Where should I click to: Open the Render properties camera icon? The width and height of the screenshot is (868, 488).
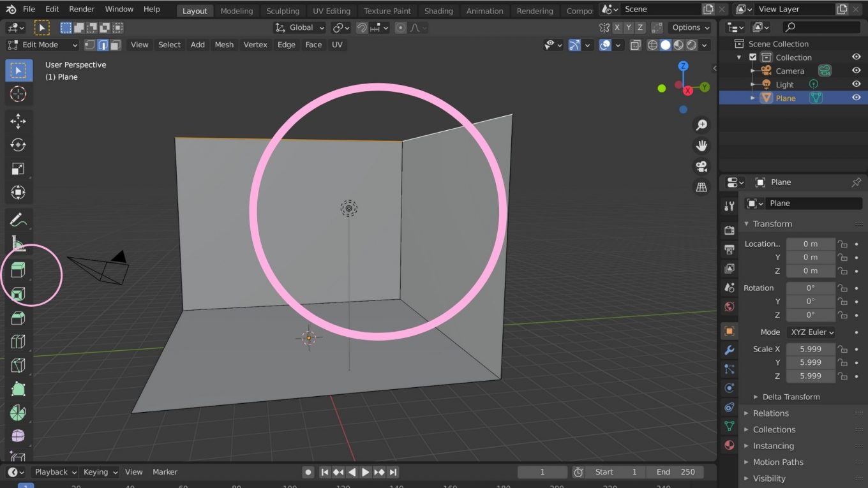click(x=728, y=230)
